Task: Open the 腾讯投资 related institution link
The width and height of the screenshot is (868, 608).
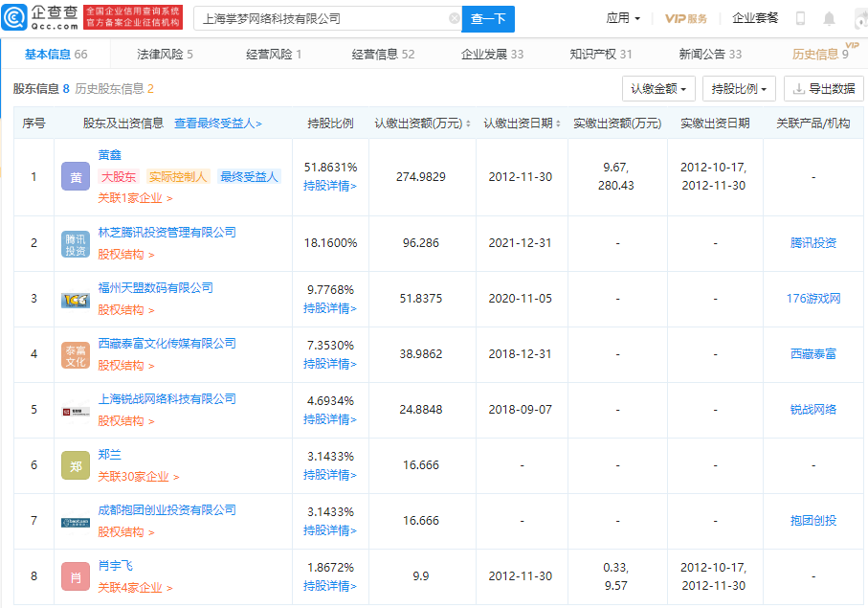Action: [x=813, y=243]
